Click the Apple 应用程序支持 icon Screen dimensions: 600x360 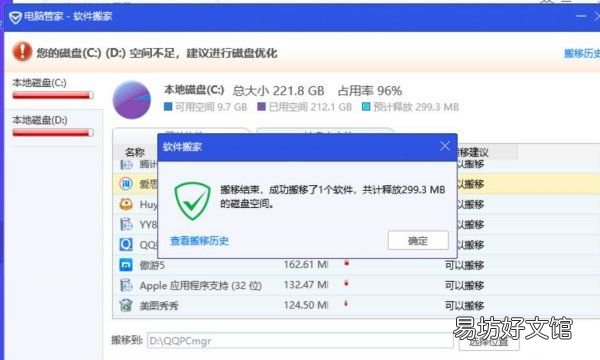click(x=126, y=285)
